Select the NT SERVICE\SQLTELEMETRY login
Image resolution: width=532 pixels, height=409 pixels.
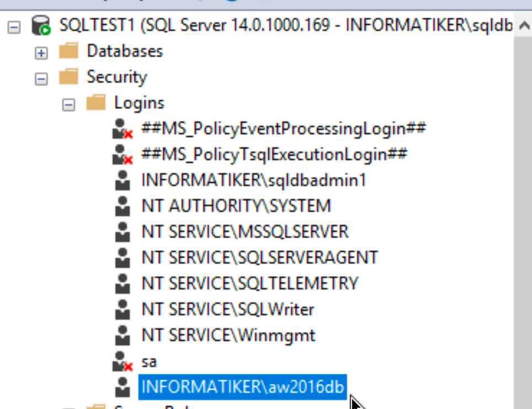(x=249, y=284)
